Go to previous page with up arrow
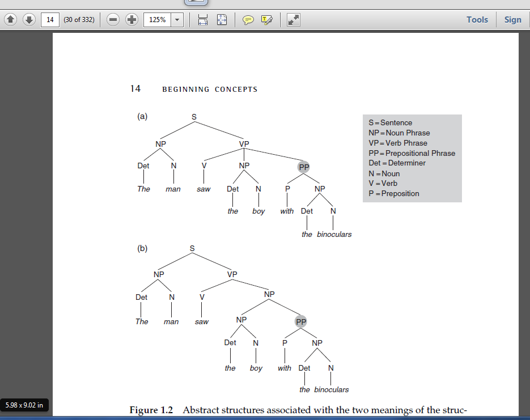530x420 pixels. pyautogui.click(x=10, y=20)
